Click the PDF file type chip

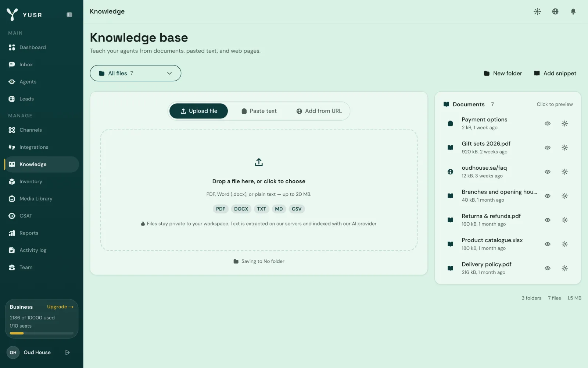pyautogui.click(x=220, y=209)
